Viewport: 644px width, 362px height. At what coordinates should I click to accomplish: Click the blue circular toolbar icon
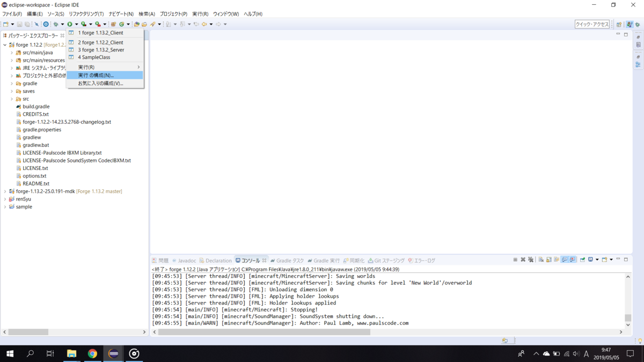pos(46,24)
